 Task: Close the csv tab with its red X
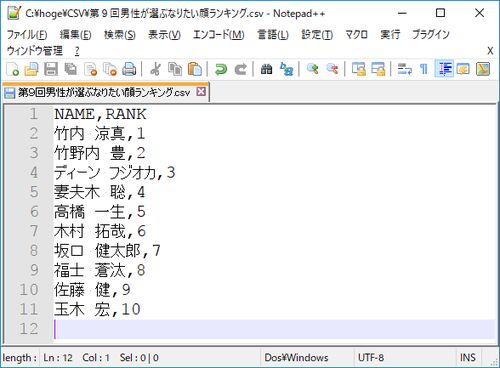pos(201,91)
